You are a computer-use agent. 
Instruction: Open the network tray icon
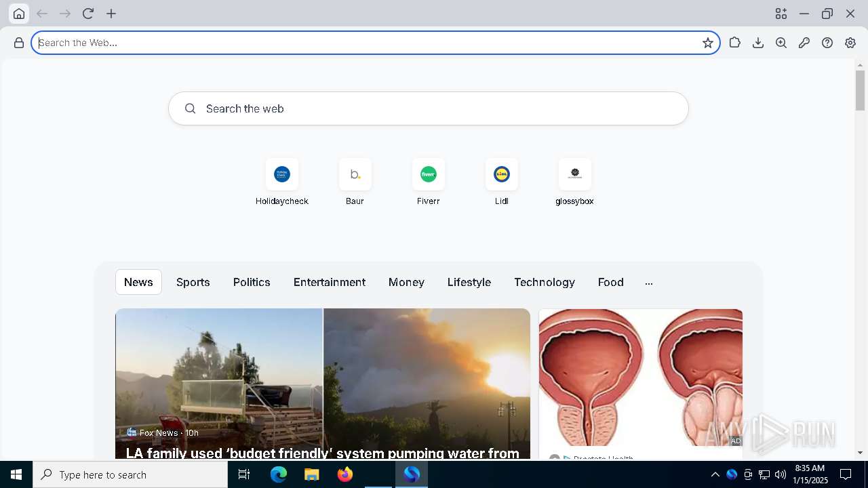point(764,474)
